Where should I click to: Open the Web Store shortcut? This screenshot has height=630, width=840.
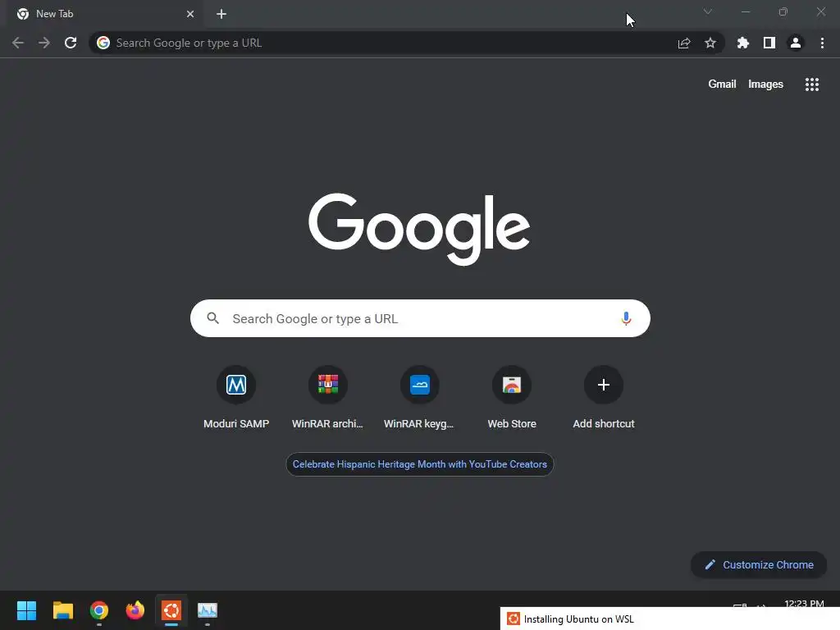[x=512, y=398]
